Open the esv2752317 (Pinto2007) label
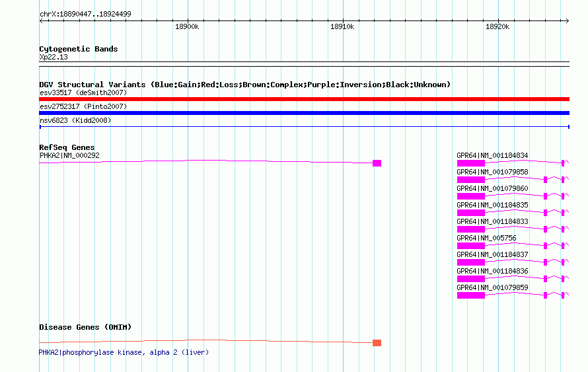 83,106
